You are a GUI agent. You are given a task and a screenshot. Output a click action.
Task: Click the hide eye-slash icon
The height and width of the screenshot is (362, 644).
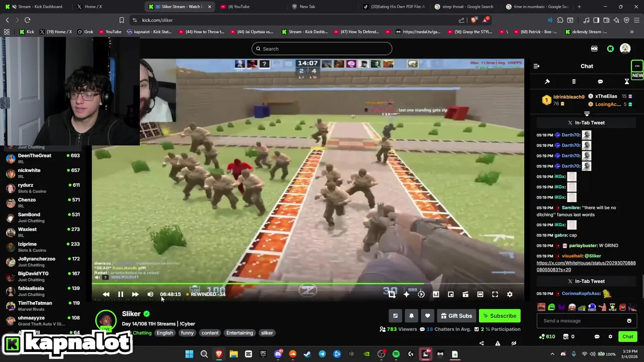click(514, 343)
